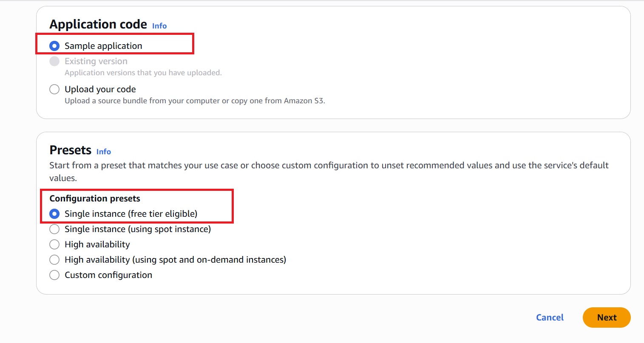Click the 'Sample application' label text
Viewport: 644px width, 343px height.
pos(103,46)
